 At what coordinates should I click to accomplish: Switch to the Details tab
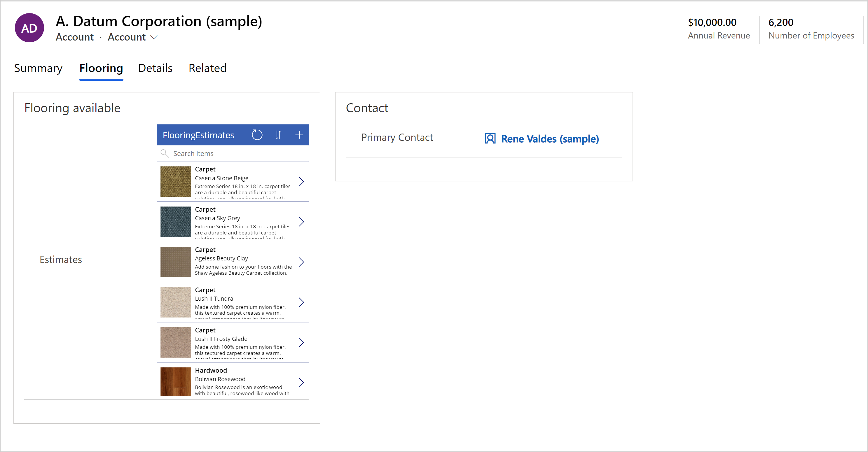155,68
